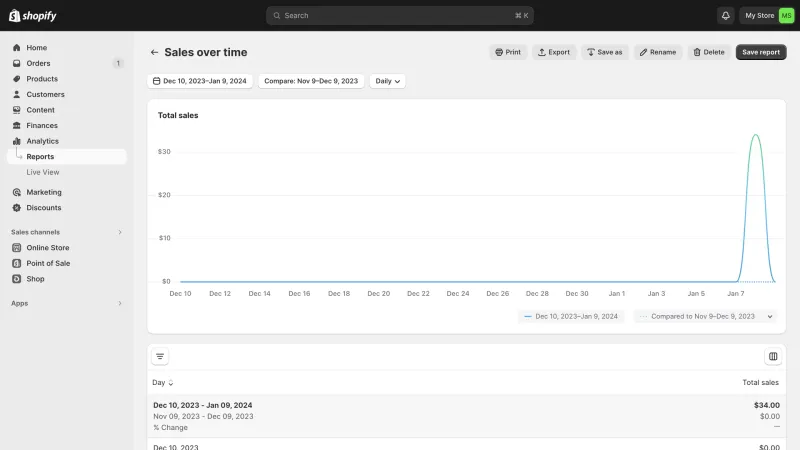Open the edit columns icon button
800x450 pixels.
pyautogui.click(x=773, y=356)
